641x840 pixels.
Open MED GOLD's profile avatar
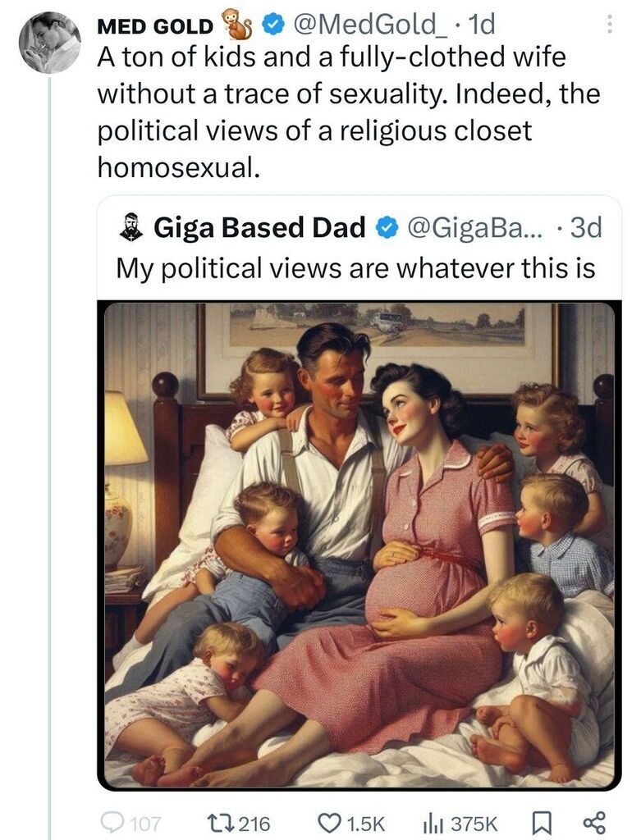[50, 43]
